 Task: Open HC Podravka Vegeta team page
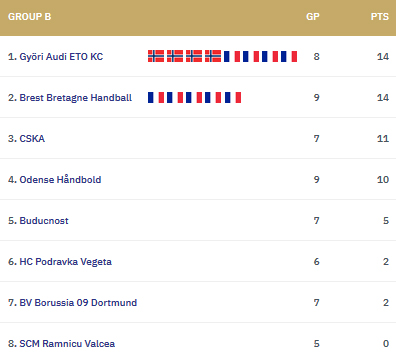(x=66, y=262)
